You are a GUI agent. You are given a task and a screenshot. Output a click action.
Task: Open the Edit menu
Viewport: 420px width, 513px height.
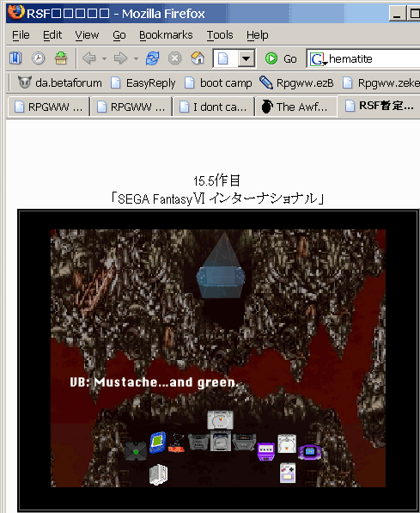click(x=52, y=34)
